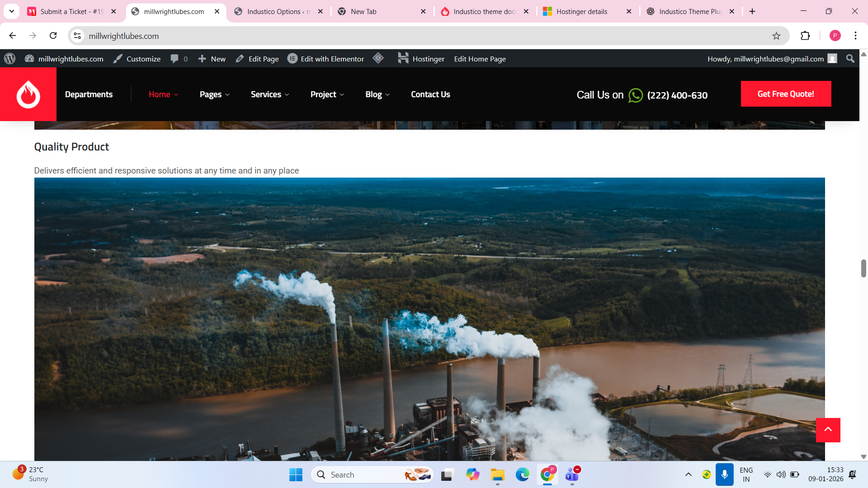Expand the Project menu dropdown
The height and width of the screenshot is (488, 868).
(x=327, y=94)
